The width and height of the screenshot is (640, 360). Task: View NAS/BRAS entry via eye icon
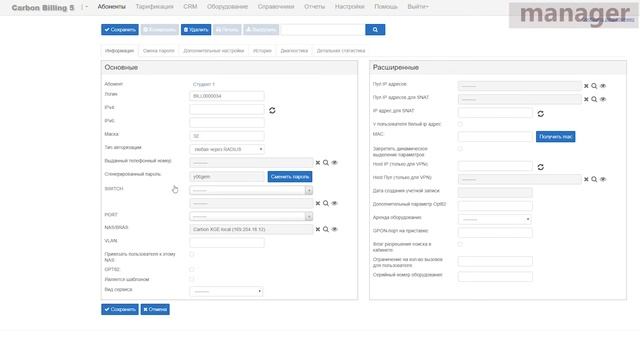334,229
